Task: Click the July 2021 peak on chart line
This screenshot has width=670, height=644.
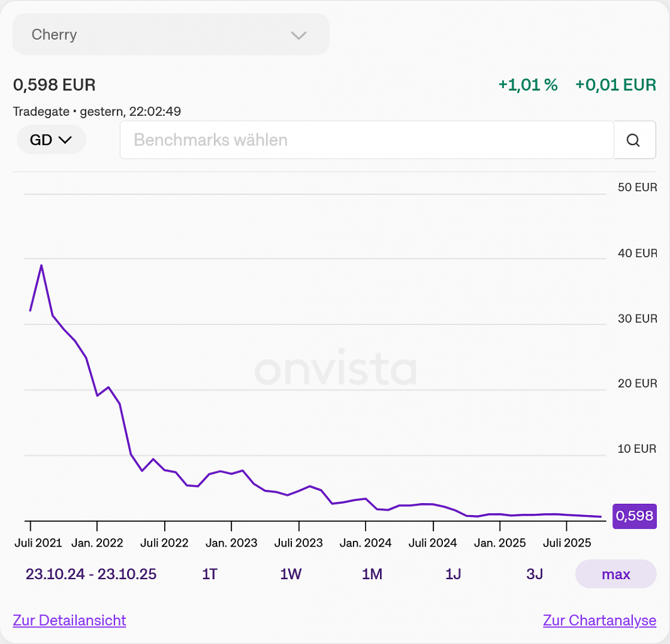Action: [42, 265]
